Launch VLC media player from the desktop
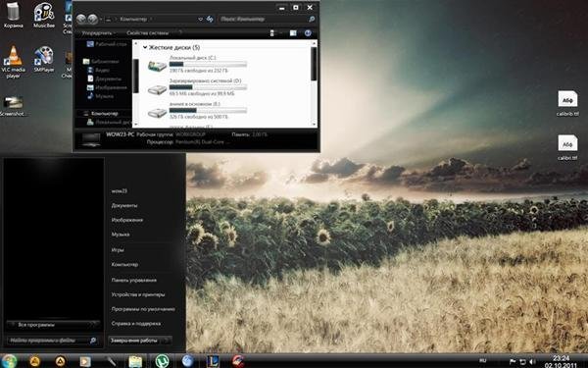The width and height of the screenshot is (588, 368). [13, 62]
